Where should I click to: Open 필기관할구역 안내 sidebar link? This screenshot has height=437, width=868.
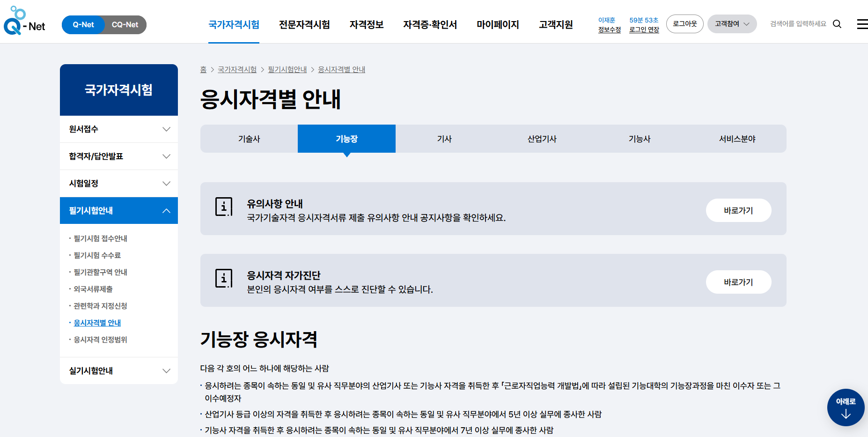pos(100,272)
